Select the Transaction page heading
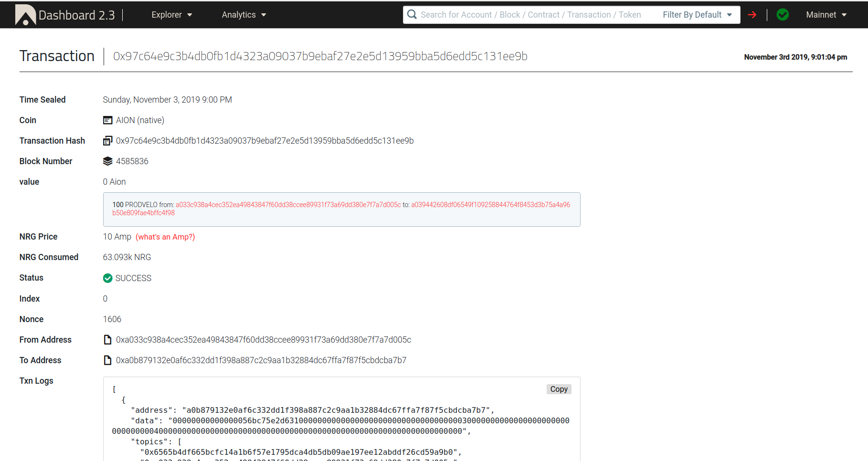The image size is (868, 461). (x=56, y=56)
